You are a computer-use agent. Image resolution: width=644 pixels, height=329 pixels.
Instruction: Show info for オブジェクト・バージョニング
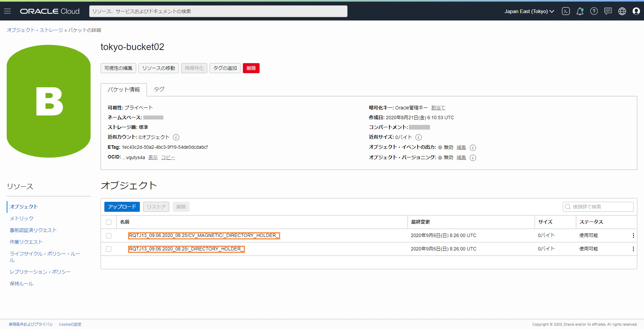pos(473,158)
